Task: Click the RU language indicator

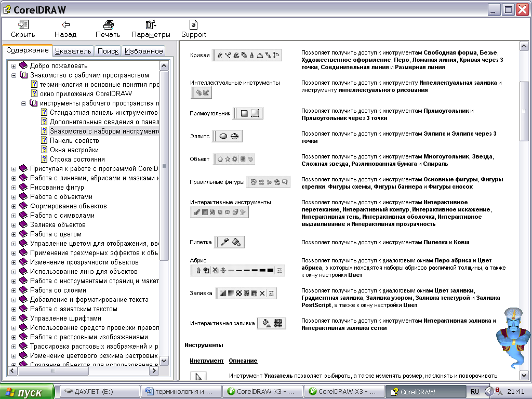Action: [475, 392]
